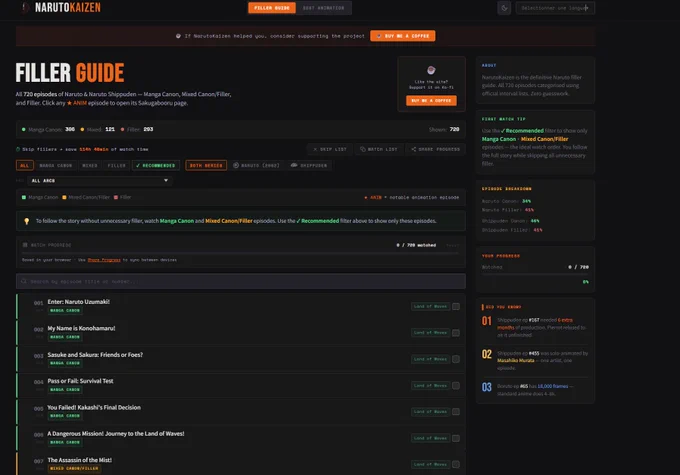This screenshot has width=680, height=475.
Task: Click the About panel heading
Action: click(x=489, y=66)
